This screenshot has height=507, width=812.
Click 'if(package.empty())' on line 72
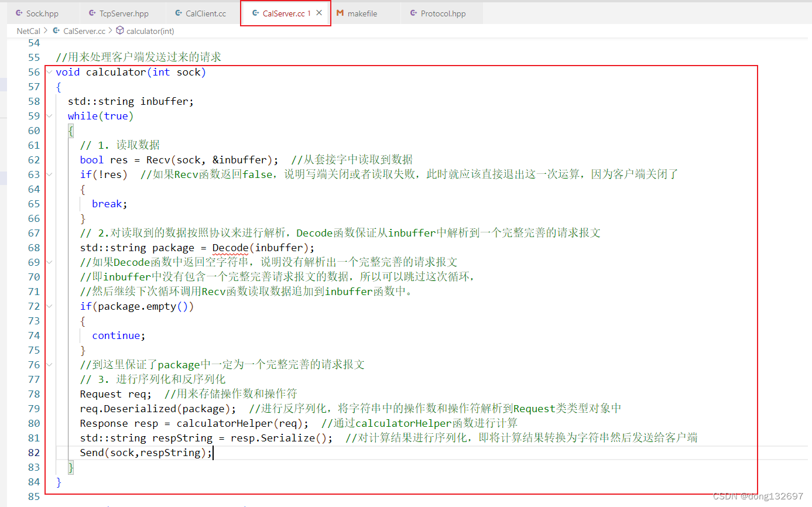tap(137, 306)
